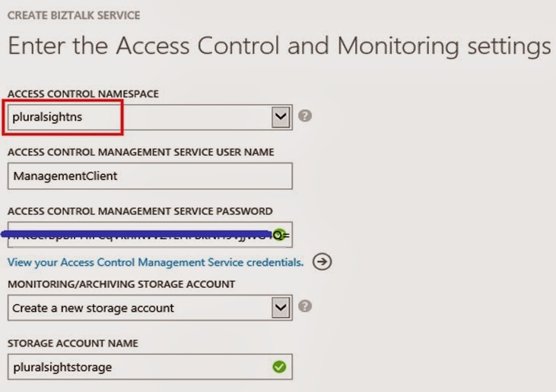Click the 'MONITORING/ARCHIVING STORAGE ACCOUNT' label
556x392 pixels.
122,284
